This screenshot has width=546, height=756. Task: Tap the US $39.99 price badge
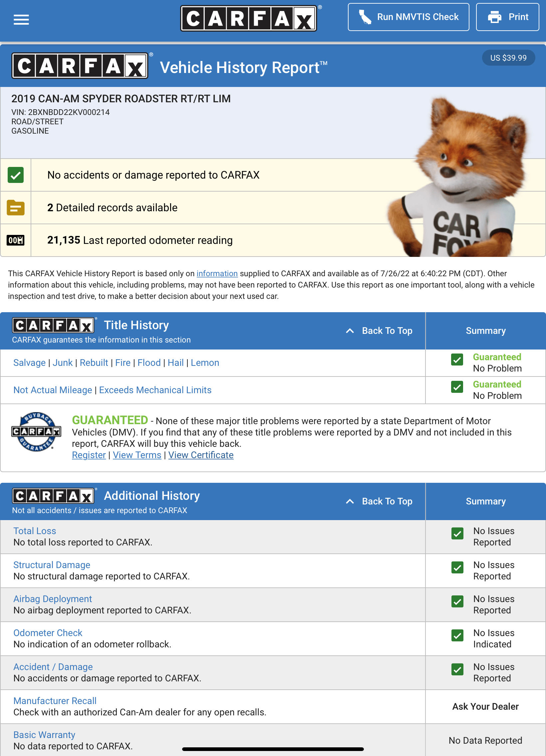(508, 58)
